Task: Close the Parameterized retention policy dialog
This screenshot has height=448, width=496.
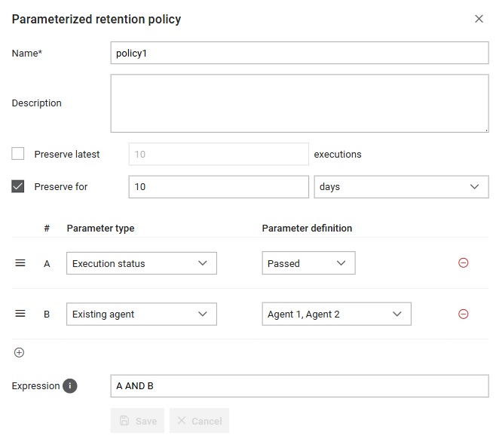Action: click(479, 19)
